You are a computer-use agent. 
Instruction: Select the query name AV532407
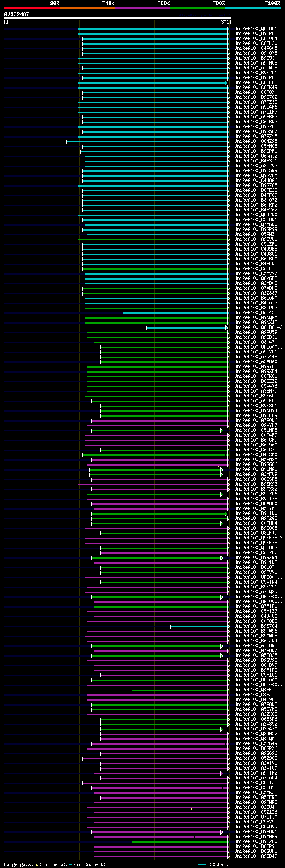coord(17,14)
